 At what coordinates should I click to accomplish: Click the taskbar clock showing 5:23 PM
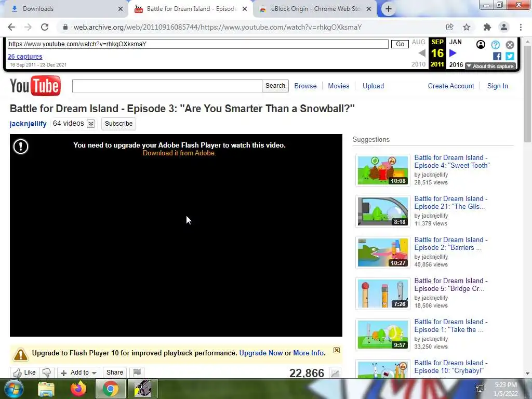pos(506,389)
